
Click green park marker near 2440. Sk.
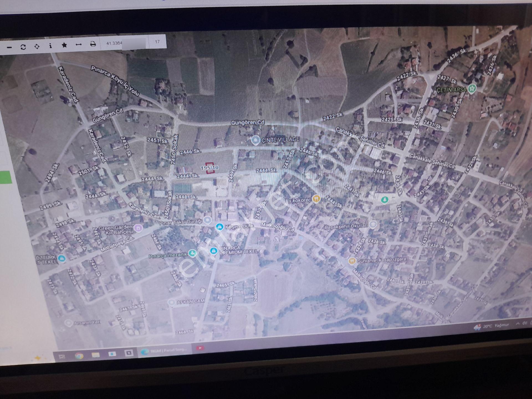point(384,199)
